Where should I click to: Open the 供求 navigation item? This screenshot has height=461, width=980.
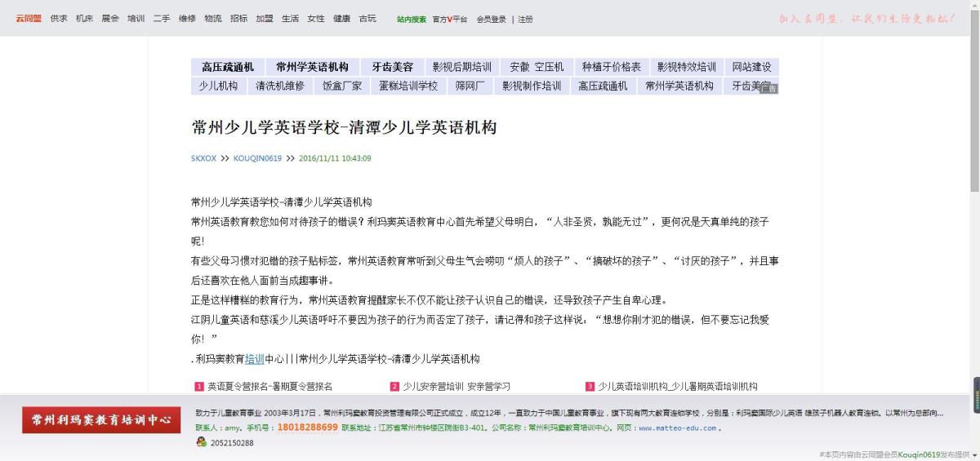point(59,19)
